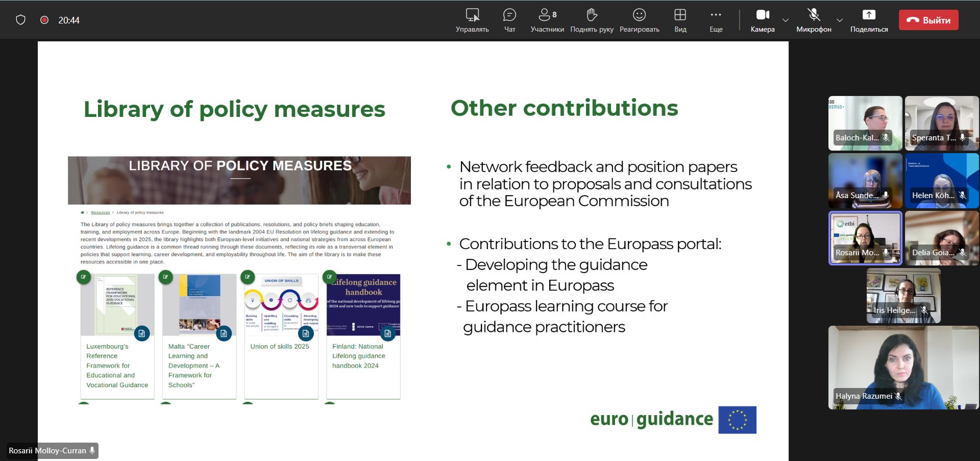
Task: Select Rosarii Mo... speaker video tile
Action: pos(865,238)
